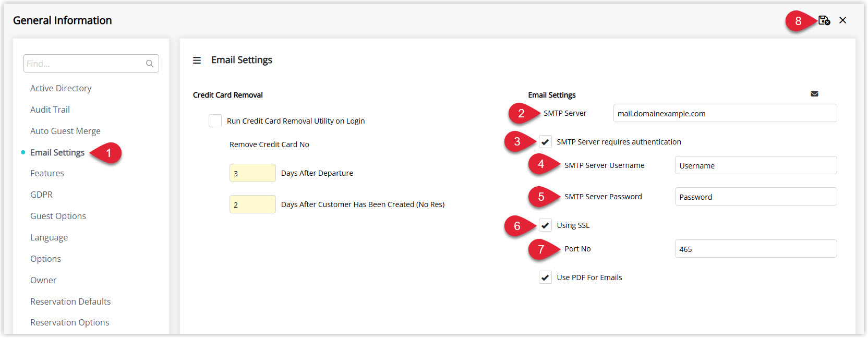Click the hamburger menu beside Email Settings

tap(197, 61)
